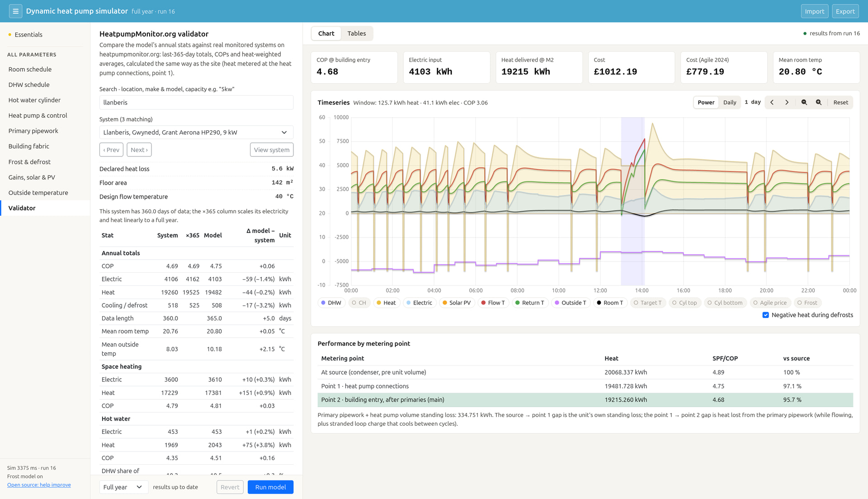
Task: Toggle the Outside T legend series
Action: pos(571,303)
